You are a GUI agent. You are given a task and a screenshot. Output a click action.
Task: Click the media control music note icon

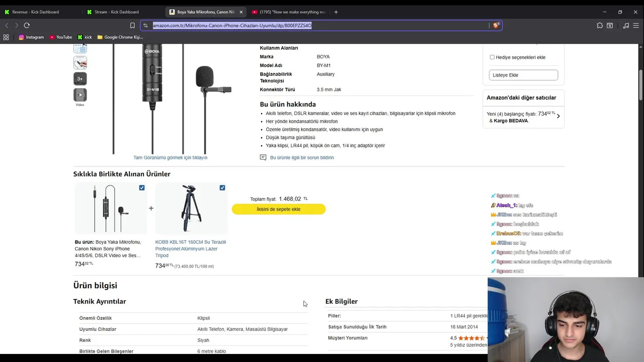tap(626, 25)
